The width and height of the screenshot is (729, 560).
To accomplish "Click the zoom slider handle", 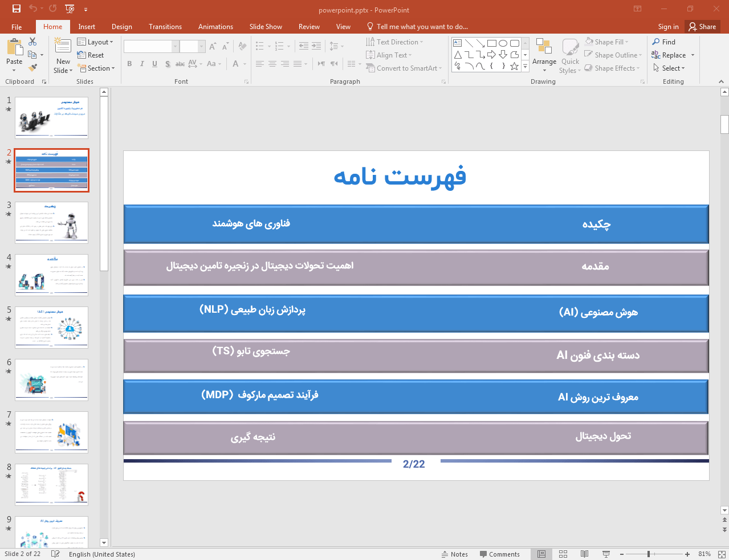I will tap(649, 554).
